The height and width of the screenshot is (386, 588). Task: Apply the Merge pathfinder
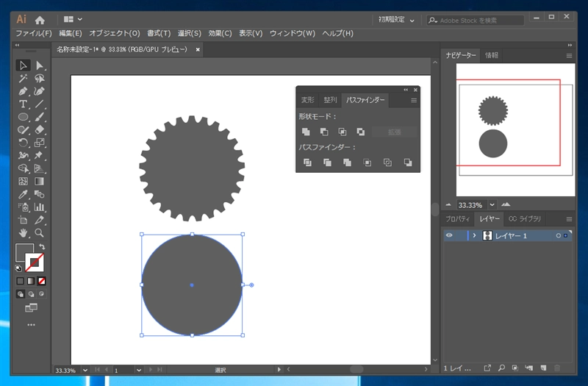[347, 162]
